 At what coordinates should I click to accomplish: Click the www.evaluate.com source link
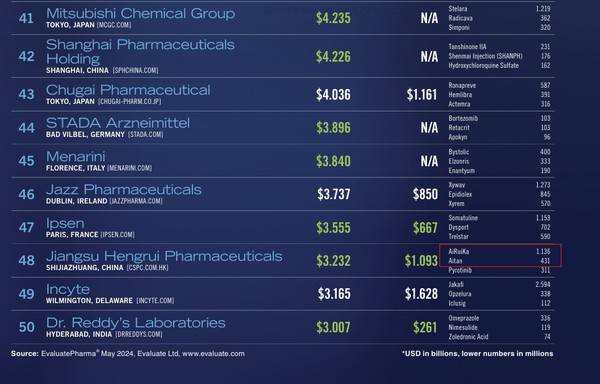pyautogui.click(x=213, y=354)
